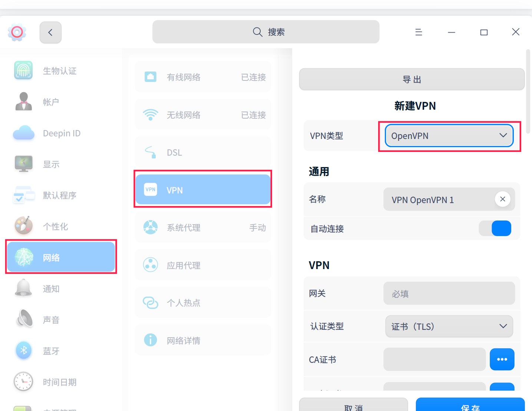
Task: Click the CA证书 file path field
Action: [434, 359]
